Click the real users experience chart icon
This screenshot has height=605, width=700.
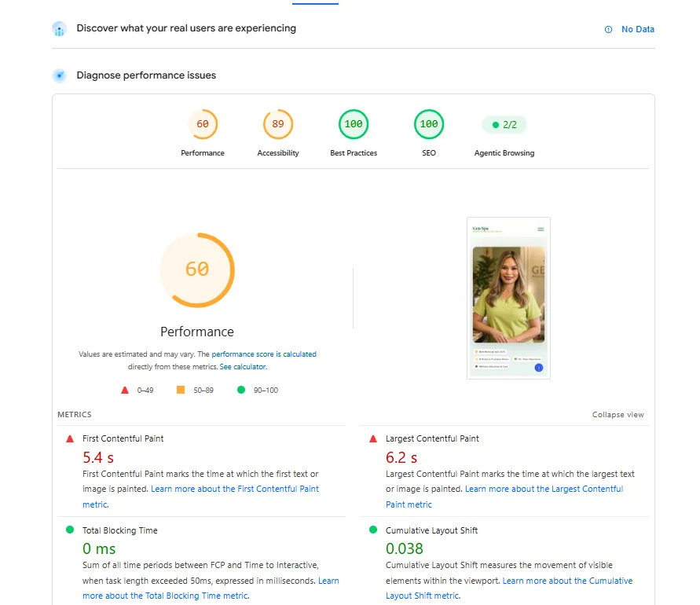tap(59, 29)
